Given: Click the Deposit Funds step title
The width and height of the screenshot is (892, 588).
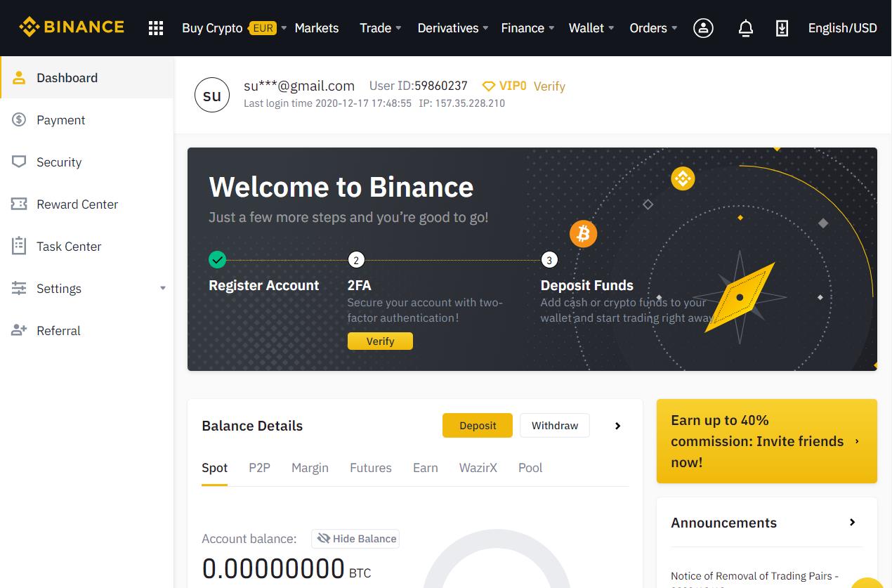Looking at the screenshot, I should point(587,285).
